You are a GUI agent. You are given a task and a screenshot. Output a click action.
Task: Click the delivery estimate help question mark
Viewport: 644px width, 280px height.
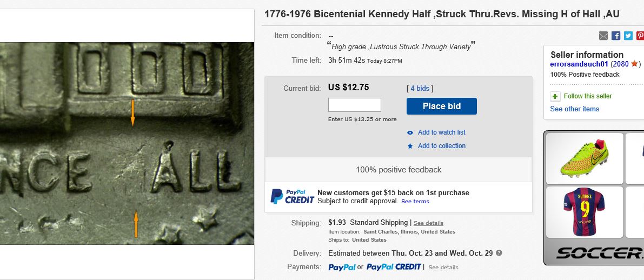499,253
